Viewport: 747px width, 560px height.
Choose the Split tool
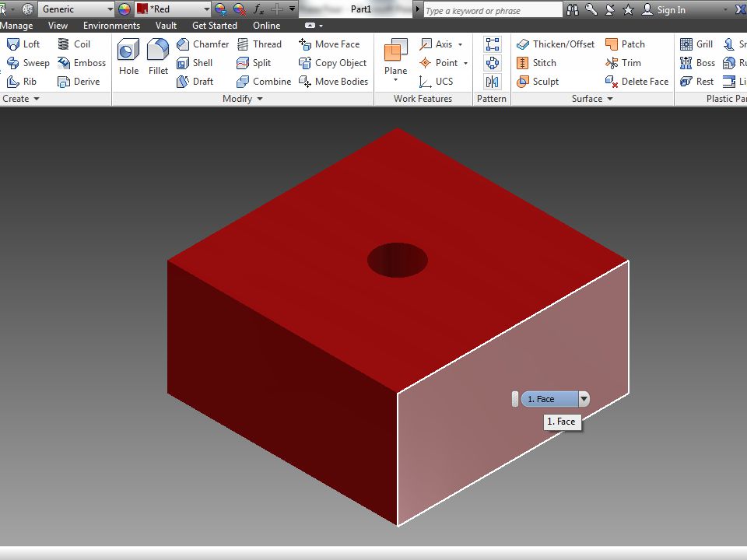(254, 63)
